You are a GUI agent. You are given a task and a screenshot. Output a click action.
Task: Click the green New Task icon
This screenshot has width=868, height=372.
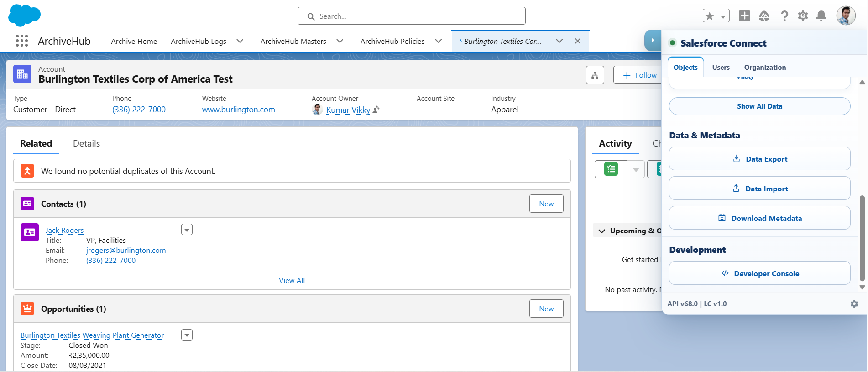(611, 169)
